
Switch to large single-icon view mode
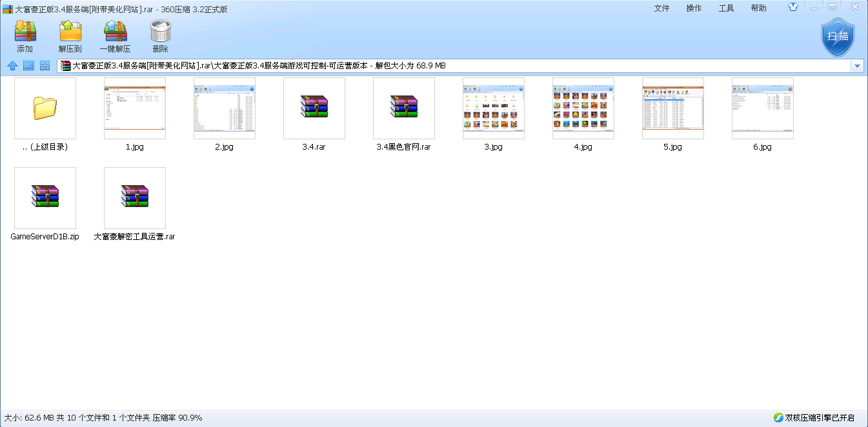pyautogui.click(x=28, y=66)
